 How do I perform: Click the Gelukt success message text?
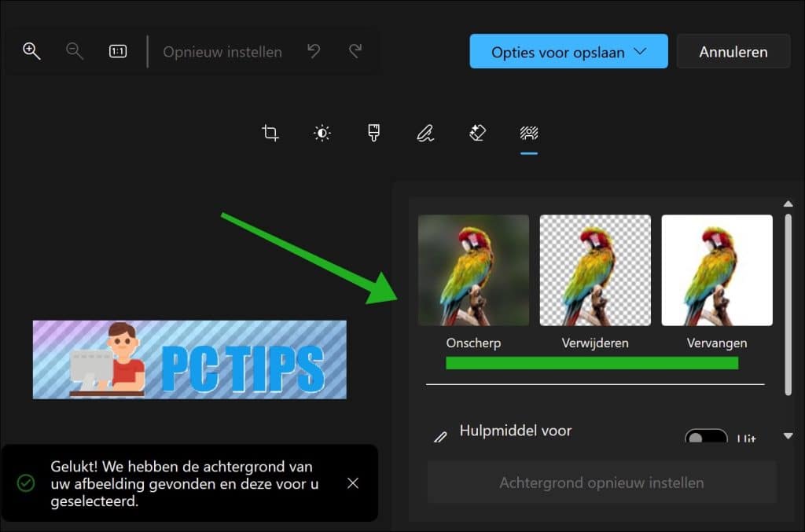184,484
